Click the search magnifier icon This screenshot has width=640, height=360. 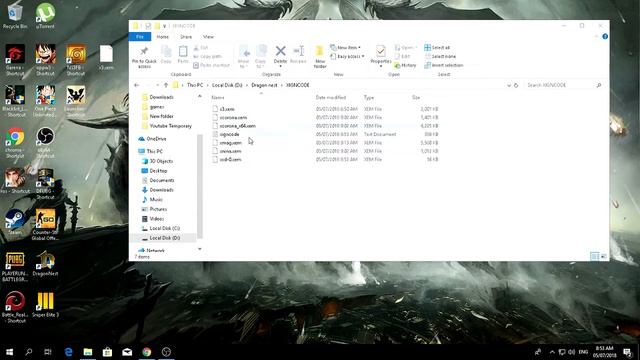click(x=599, y=85)
